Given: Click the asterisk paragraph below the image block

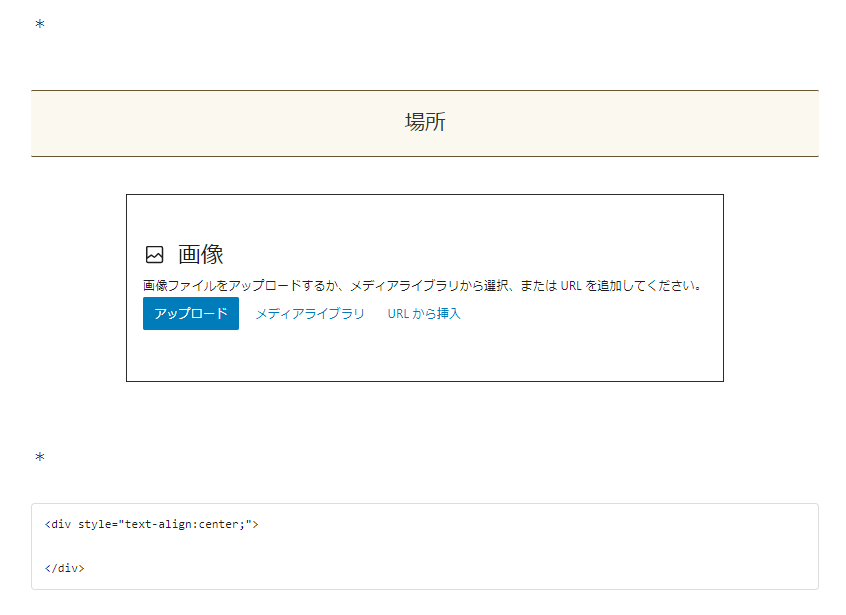Looking at the screenshot, I should coord(40,457).
